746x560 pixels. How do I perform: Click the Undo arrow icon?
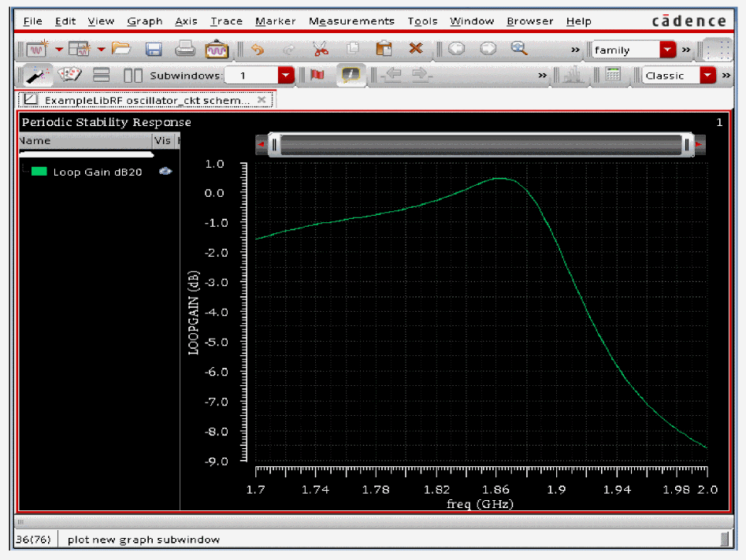(258, 50)
